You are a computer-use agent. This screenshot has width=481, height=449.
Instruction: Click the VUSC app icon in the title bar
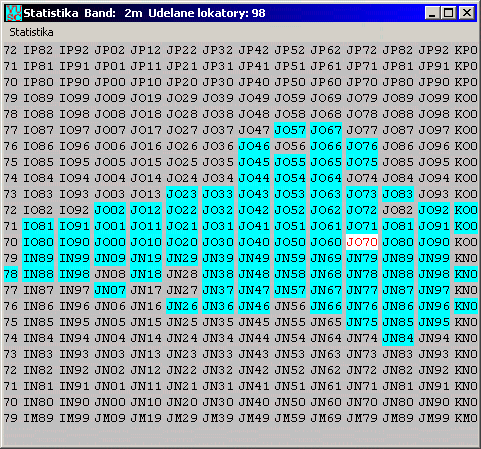(14, 13)
